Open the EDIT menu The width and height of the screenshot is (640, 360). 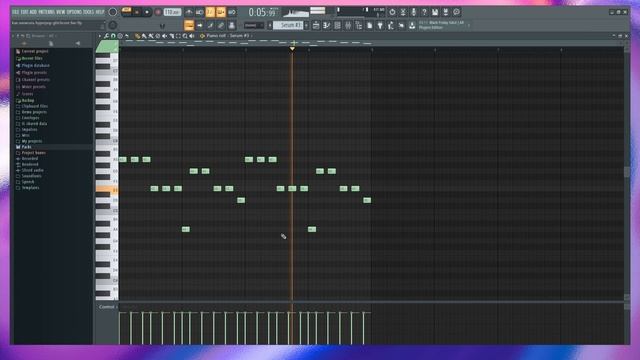(x=24, y=12)
